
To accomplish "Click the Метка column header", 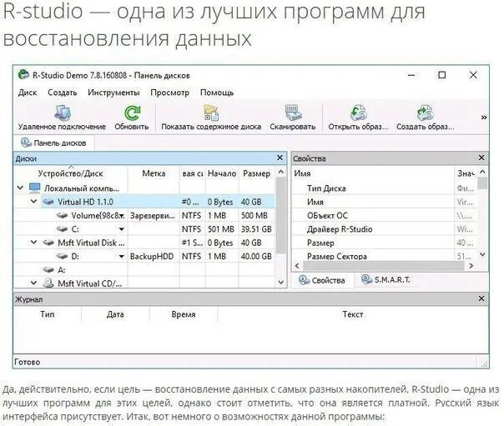I will pos(154,173).
